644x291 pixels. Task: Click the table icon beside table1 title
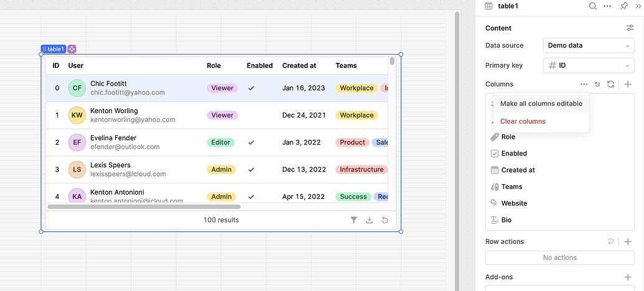coord(488,6)
